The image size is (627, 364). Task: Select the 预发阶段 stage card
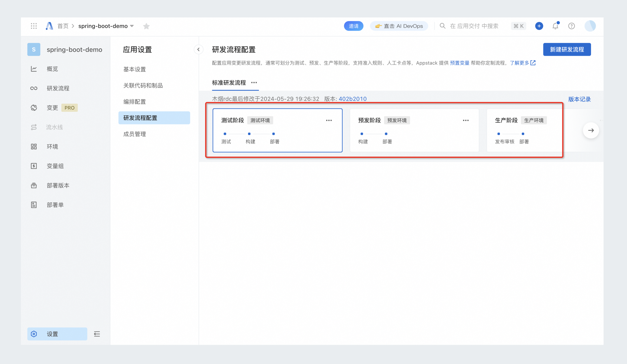click(x=414, y=130)
